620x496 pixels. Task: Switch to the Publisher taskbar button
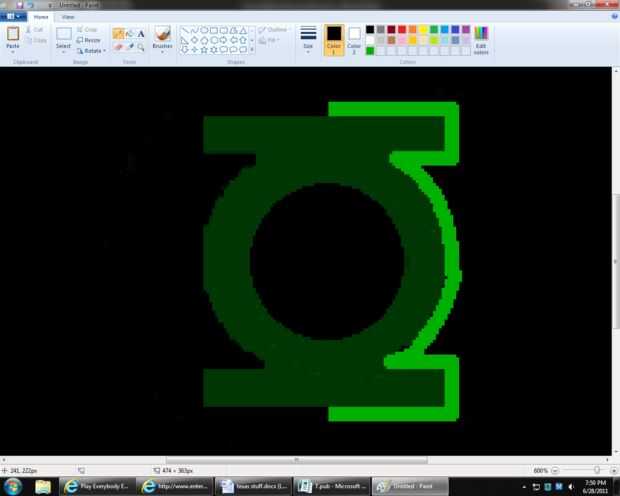[331, 487]
